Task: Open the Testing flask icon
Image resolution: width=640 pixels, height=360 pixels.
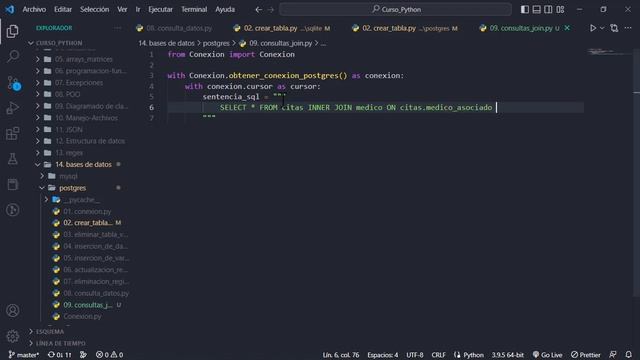Action: pos(13,159)
